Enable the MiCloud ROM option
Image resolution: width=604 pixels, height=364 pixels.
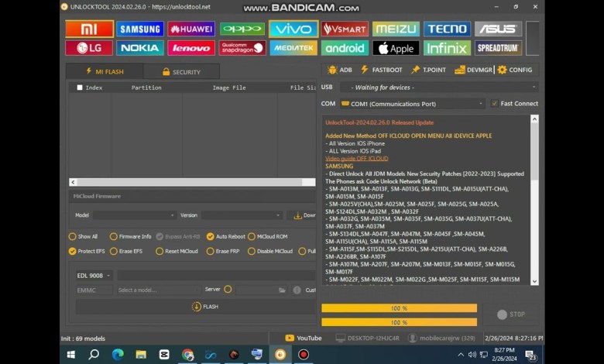(x=268, y=236)
